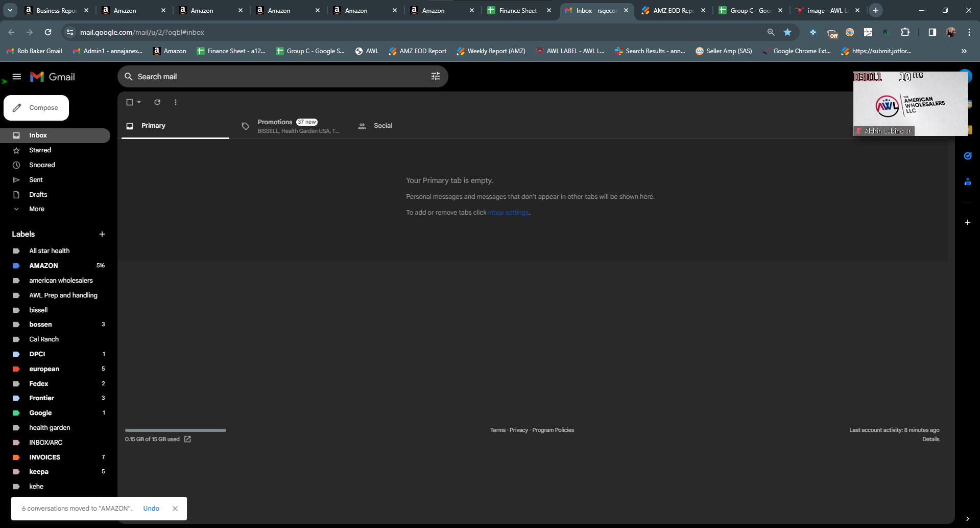Undo moving conversations to AMAZON
The width and height of the screenshot is (980, 528).
pyautogui.click(x=151, y=509)
